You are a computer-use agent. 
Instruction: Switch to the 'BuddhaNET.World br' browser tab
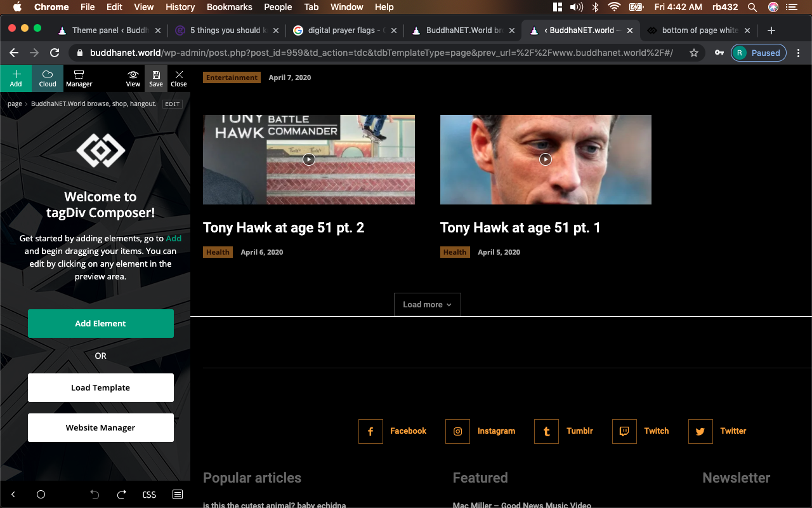(462, 30)
